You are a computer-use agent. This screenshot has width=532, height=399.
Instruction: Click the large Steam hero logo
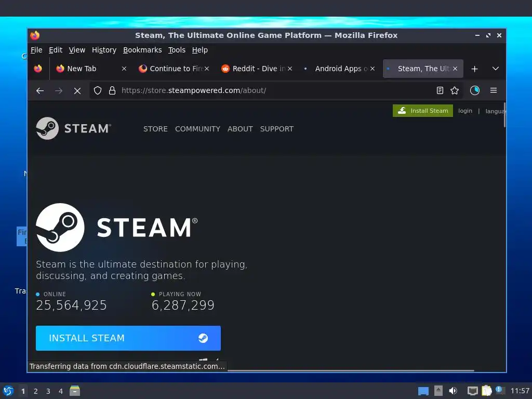(x=117, y=228)
